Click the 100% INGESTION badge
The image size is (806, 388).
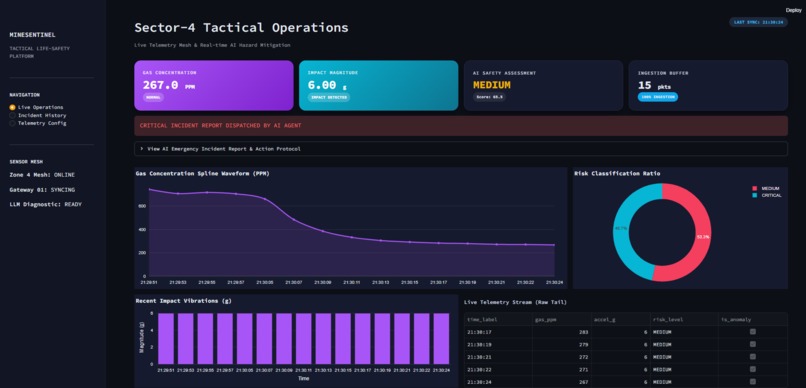coord(658,97)
